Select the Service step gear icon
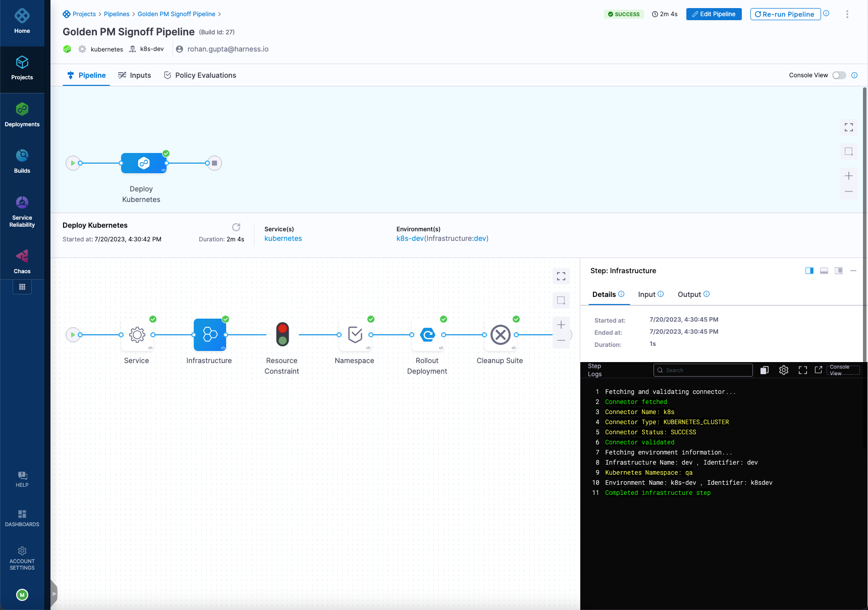 [x=137, y=335]
